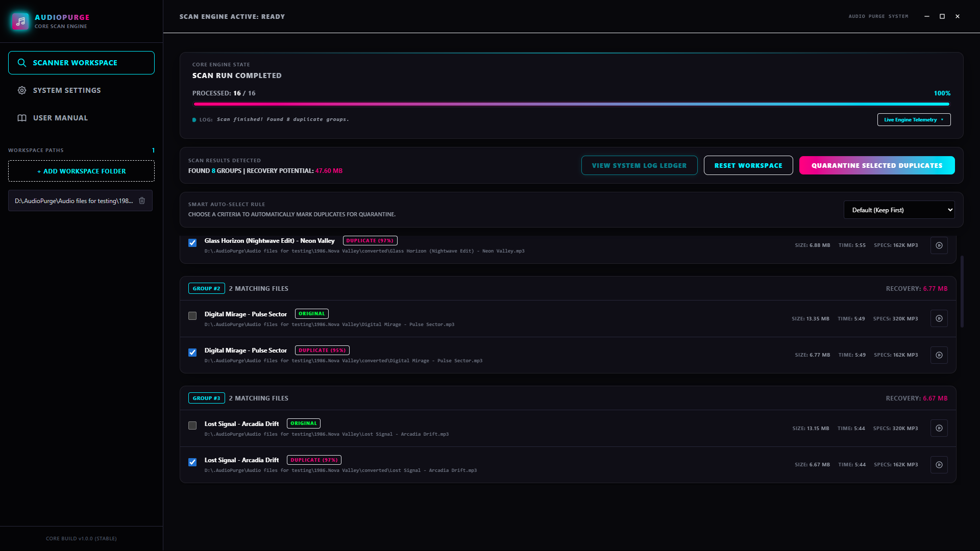Check the original Lost Signal - Arcadia Drift

click(x=192, y=425)
